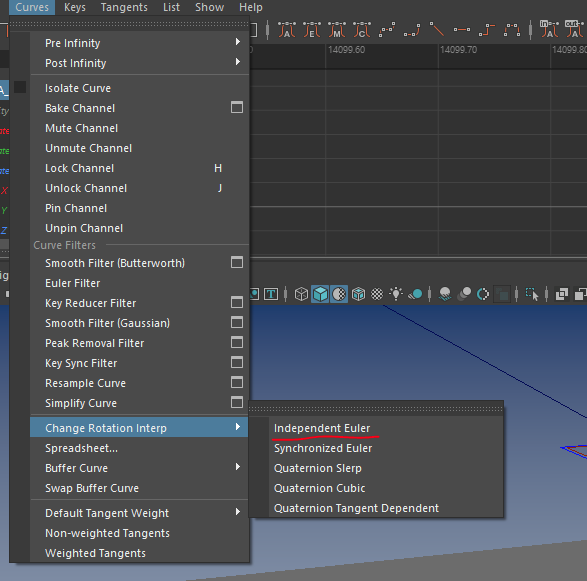Set Clamped tangents icon in toolbar
This screenshot has width=587, height=581.
[412, 29]
